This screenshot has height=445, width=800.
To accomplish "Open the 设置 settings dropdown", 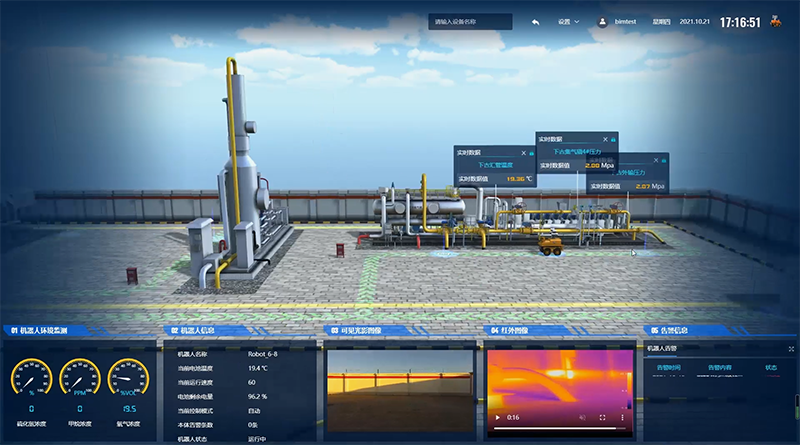I will (568, 22).
